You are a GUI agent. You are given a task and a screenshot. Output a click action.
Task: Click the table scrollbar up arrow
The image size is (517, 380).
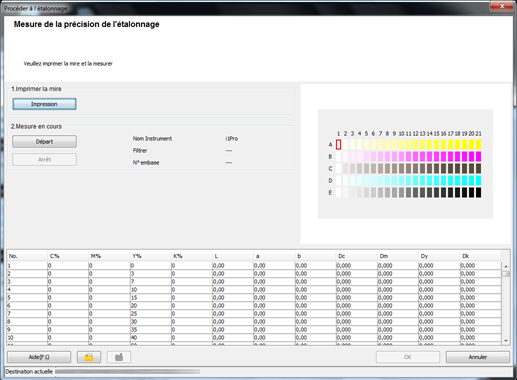506,266
